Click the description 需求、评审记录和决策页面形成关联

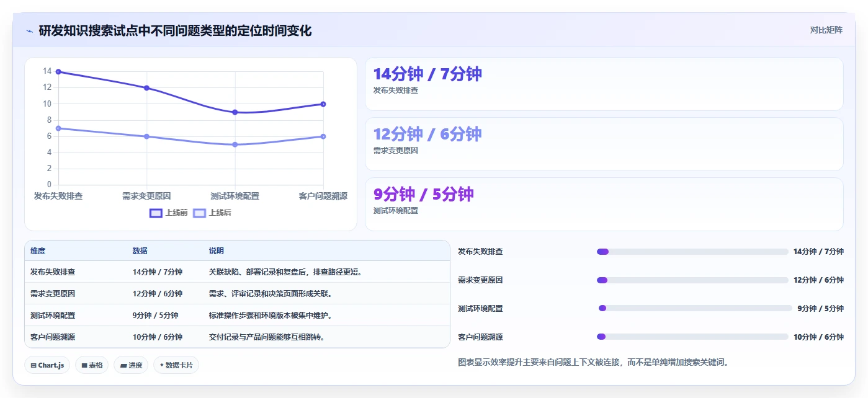(x=271, y=294)
